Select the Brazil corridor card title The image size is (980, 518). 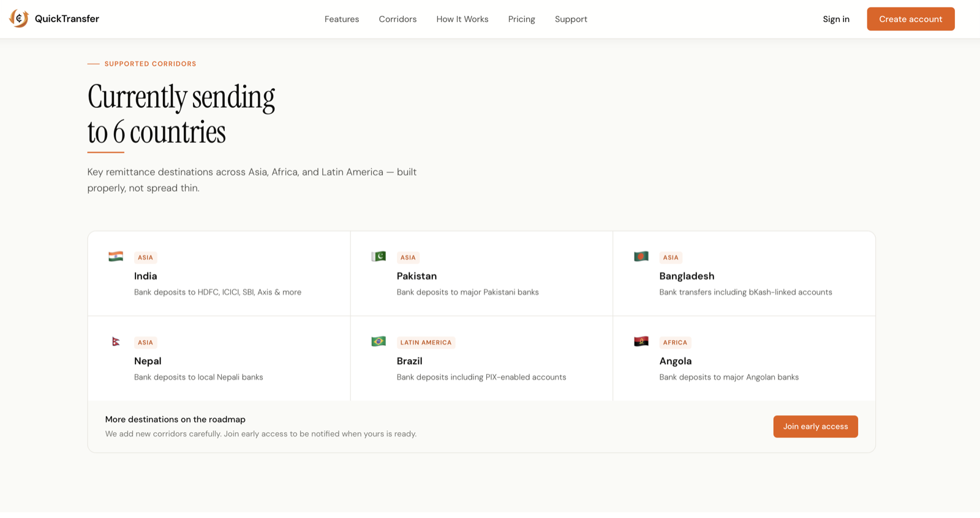click(x=410, y=361)
